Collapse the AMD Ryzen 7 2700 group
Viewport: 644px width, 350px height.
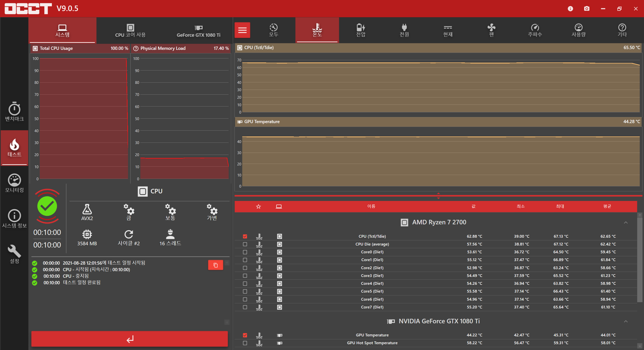click(x=626, y=222)
